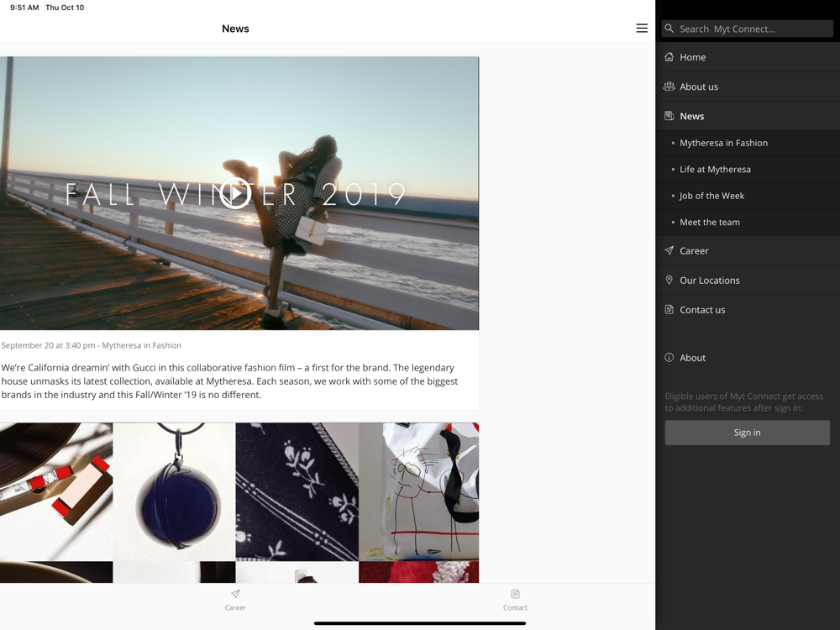
Task: Open the Fall Winter 2019 video thumbnail
Action: 239,193
